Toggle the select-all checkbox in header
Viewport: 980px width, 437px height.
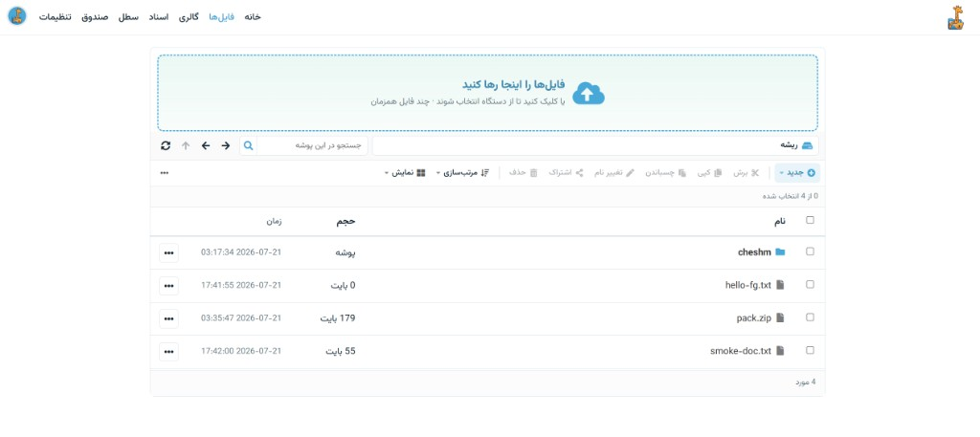pyautogui.click(x=810, y=220)
